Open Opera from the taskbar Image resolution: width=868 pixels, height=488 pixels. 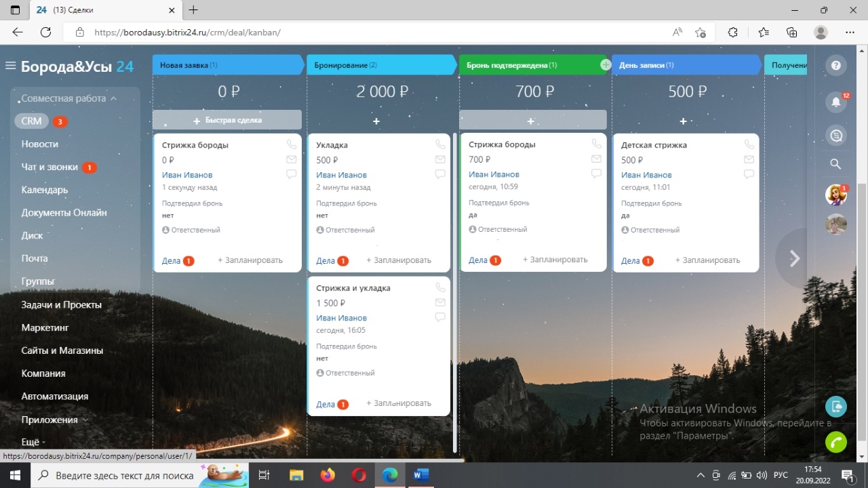(x=359, y=475)
